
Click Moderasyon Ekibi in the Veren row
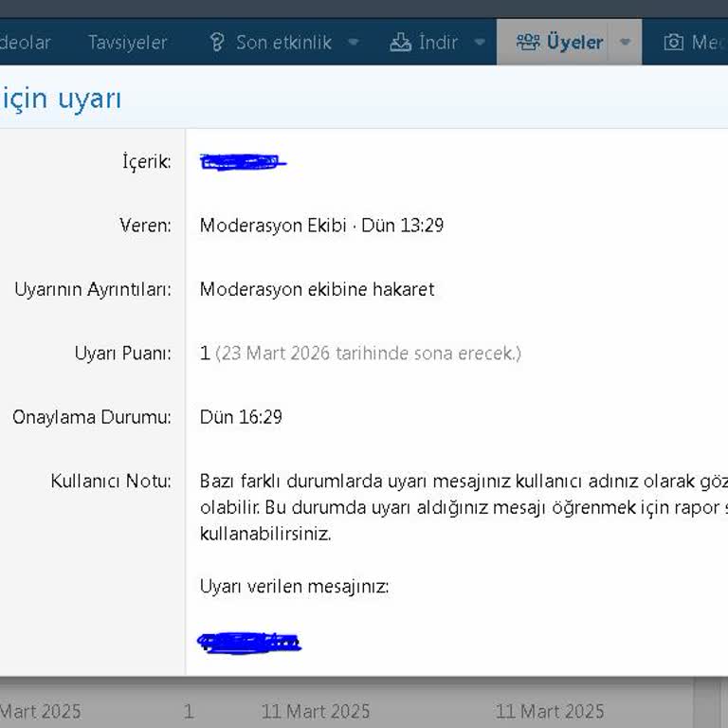(x=273, y=226)
